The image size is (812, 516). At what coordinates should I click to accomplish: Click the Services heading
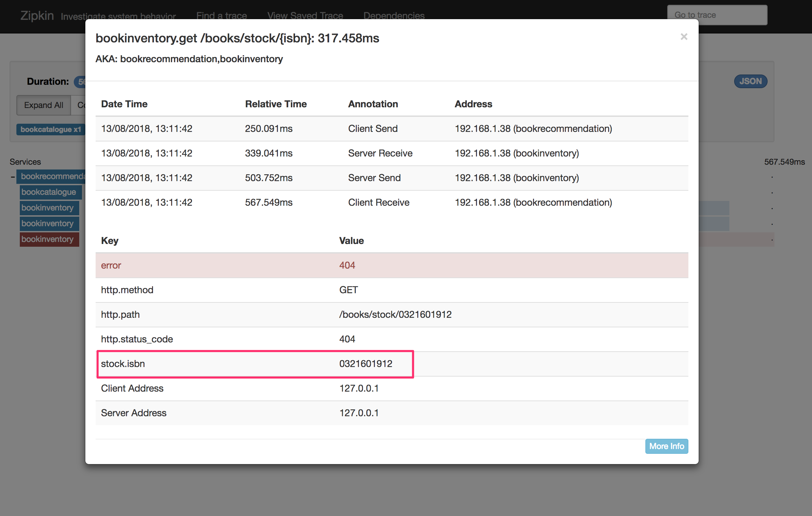tap(25, 162)
